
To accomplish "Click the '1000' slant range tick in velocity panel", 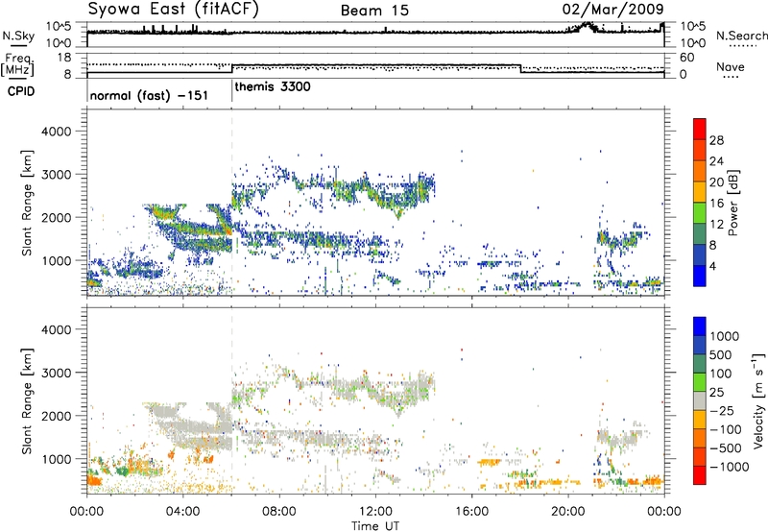I will tap(56, 459).
